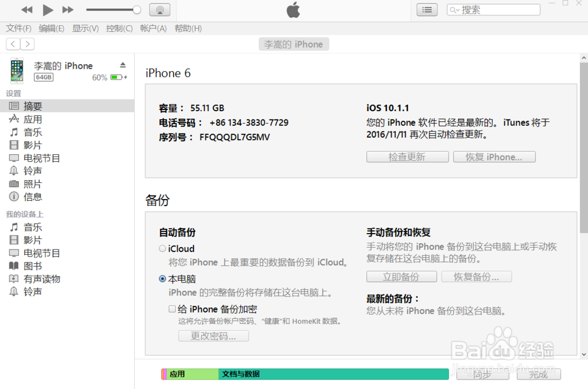Select 信息 in the settings sidebar
Viewport: 588px width, 389px height.
(67, 197)
